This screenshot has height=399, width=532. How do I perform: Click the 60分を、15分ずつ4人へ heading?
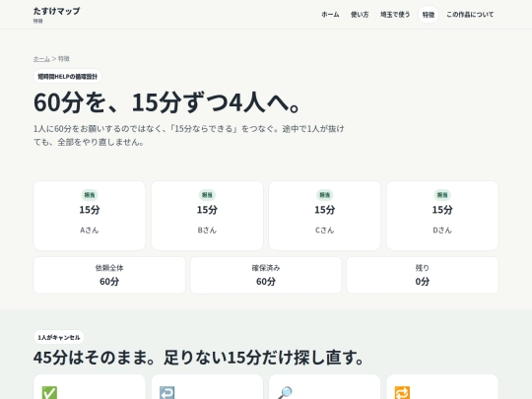[166, 102]
